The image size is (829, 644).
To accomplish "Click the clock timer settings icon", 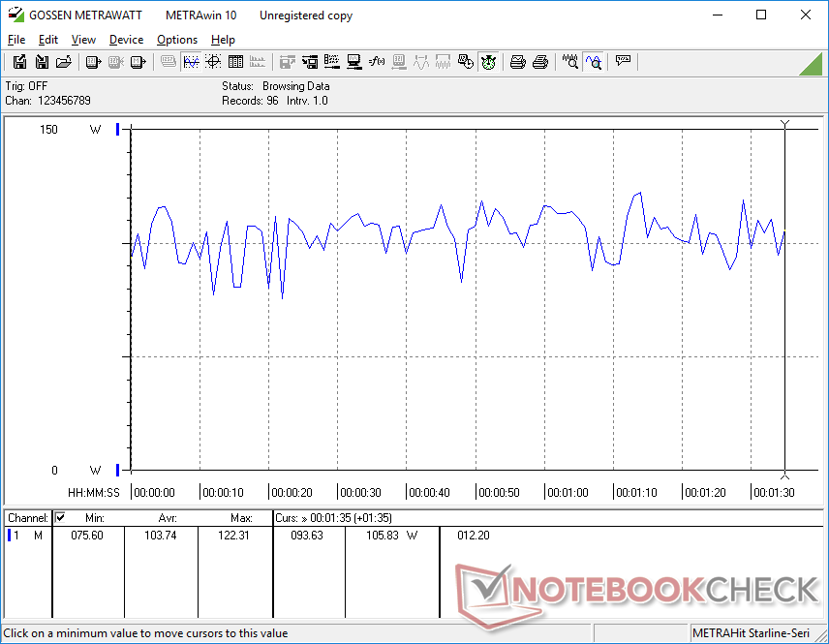I will pyautogui.click(x=465, y=62).
